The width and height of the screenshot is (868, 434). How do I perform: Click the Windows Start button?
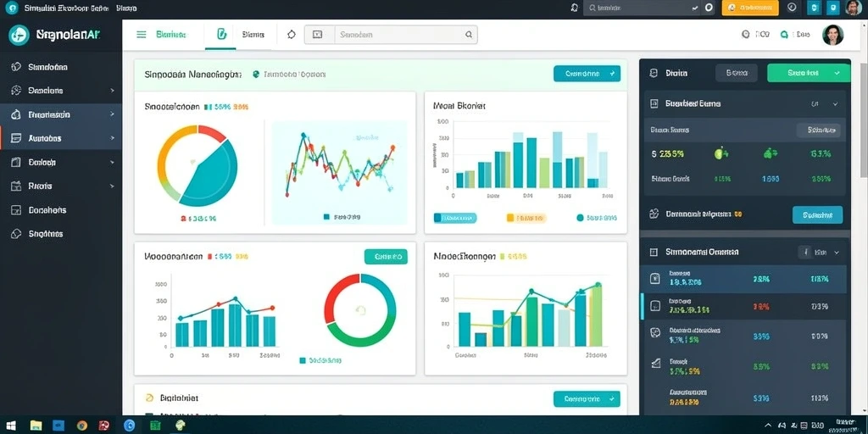(x=10, y=426)
